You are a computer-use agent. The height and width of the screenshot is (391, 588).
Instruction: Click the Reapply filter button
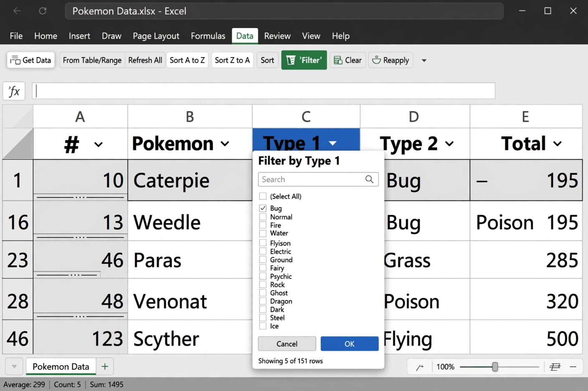pyautogui.click(x=391, y=60)
